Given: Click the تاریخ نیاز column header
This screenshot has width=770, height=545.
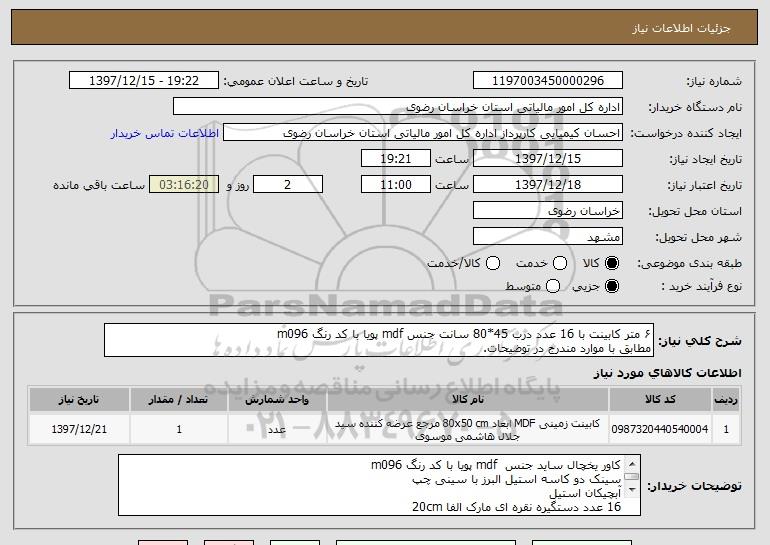Looking at the screenshot, I should 79,400.
